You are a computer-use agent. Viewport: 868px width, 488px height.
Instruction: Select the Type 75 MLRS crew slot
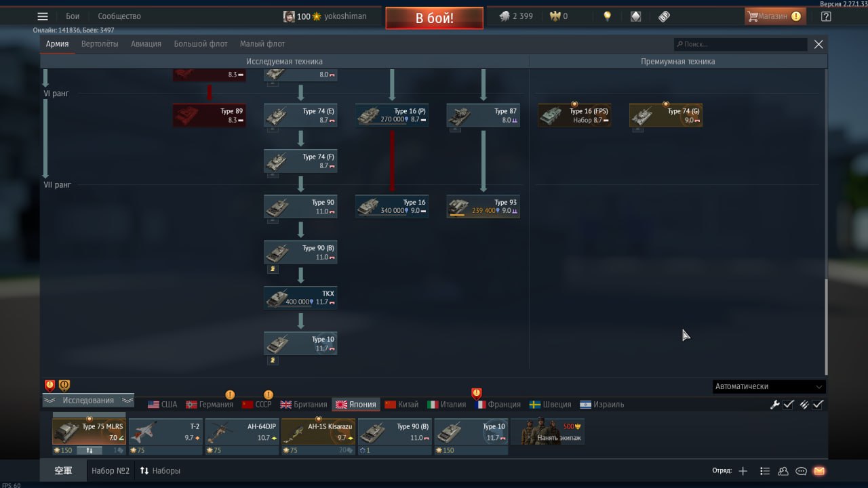coord(89,432)
